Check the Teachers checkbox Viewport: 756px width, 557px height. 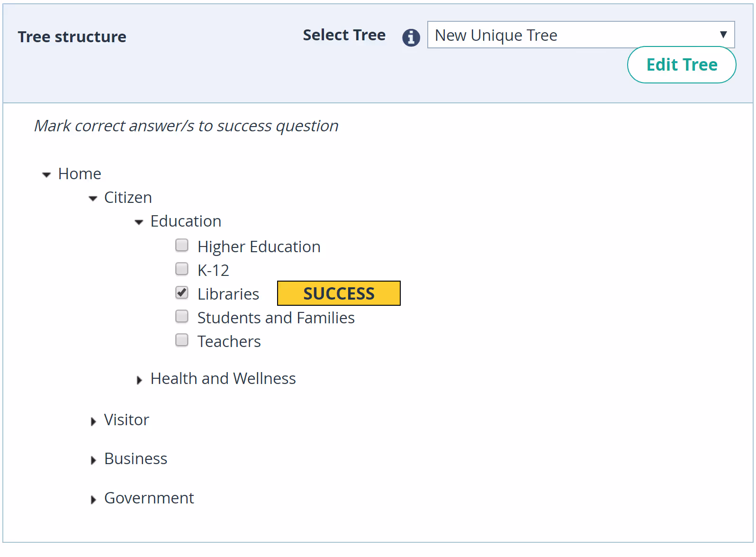pos(182,340)
